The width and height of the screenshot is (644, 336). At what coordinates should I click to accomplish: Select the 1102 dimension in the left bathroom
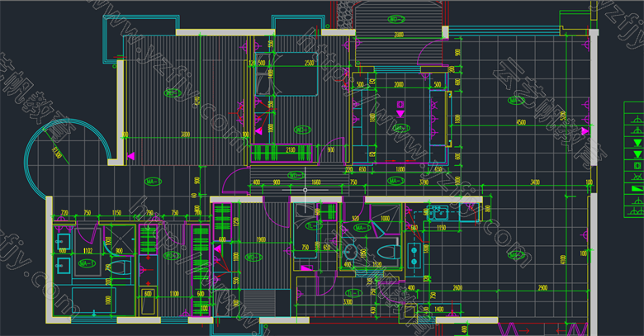pos(88,250)
